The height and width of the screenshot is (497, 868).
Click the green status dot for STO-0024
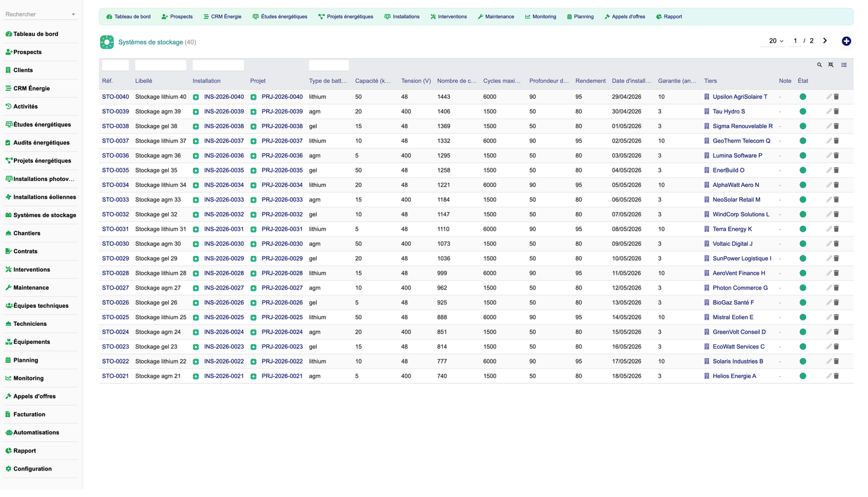click(803, 332)
